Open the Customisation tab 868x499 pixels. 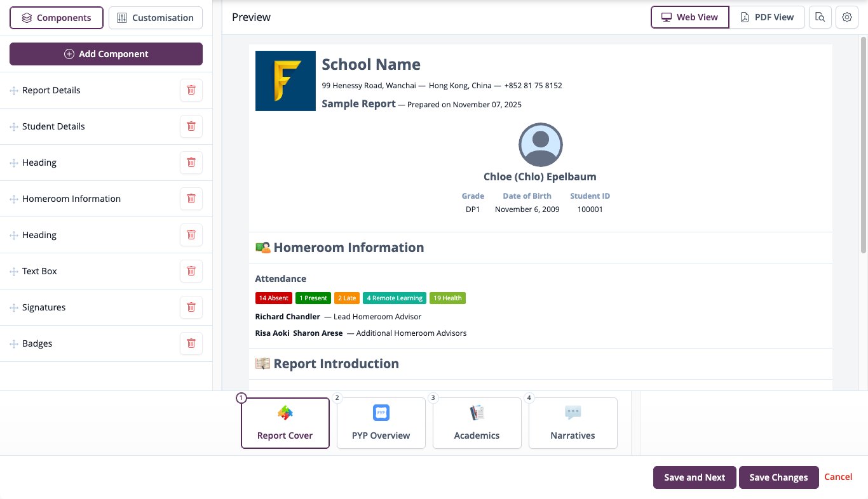pos(156,18)
